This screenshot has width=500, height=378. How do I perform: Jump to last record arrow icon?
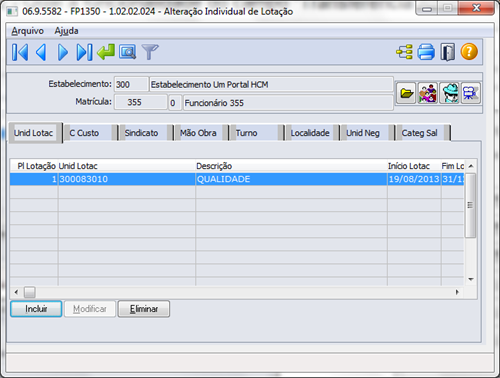click(x=84, y=52)
